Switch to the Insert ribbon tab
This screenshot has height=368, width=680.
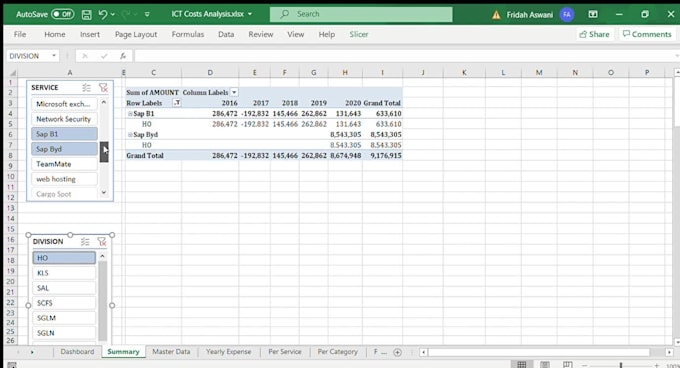(90, 34)
